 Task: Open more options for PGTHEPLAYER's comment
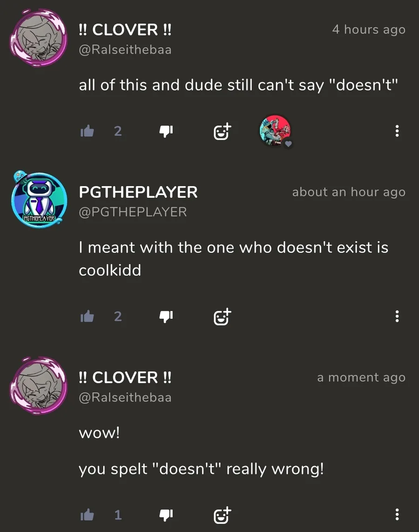[397, 316]
